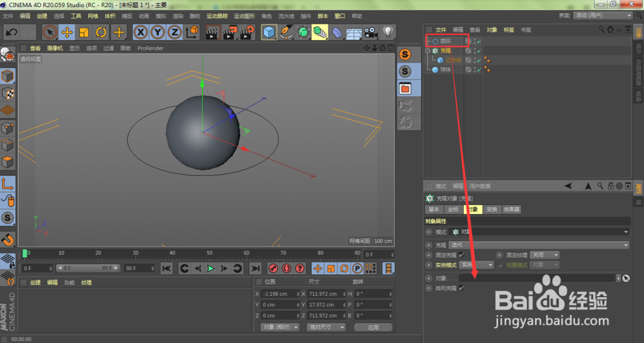This screenshot has width=644, height=343.
Task: Activate the Scale tool in top toolbar
Action: pyautogui.click(x=84, y=32)
